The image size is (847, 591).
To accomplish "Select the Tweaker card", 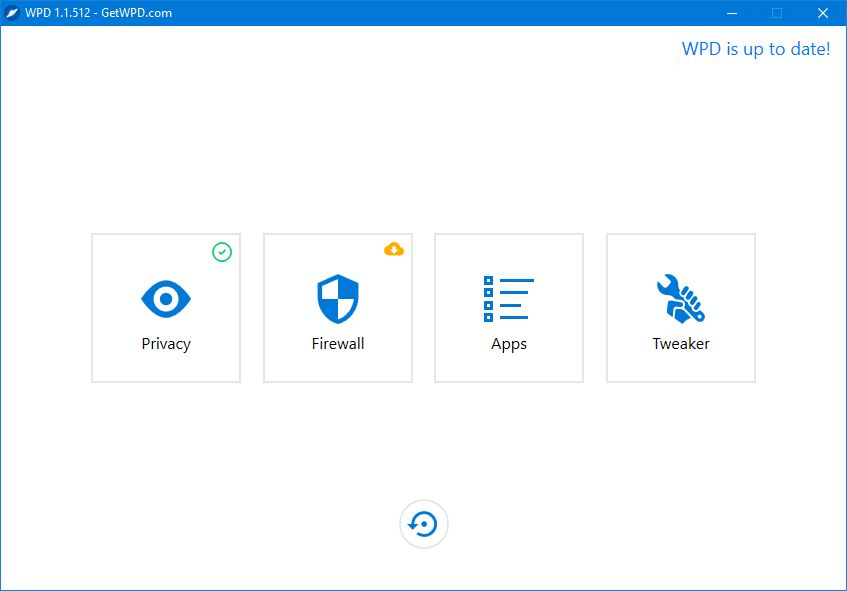I will 681,307.
